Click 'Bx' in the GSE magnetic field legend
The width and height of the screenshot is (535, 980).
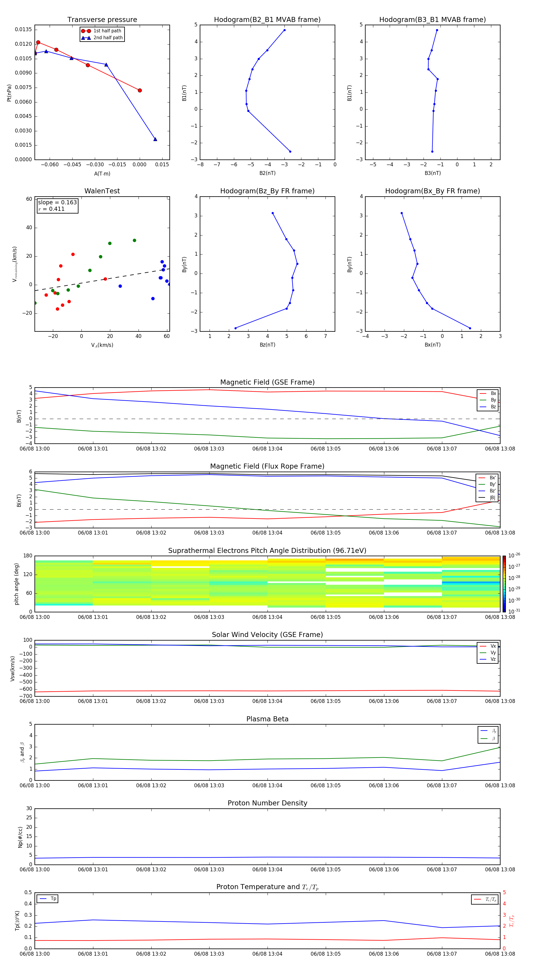coord(488,393)
